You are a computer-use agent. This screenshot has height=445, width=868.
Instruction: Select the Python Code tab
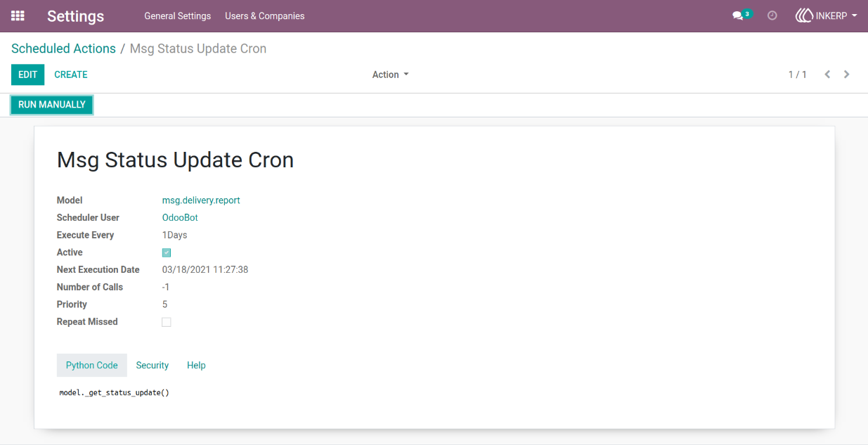pos(92,366)
